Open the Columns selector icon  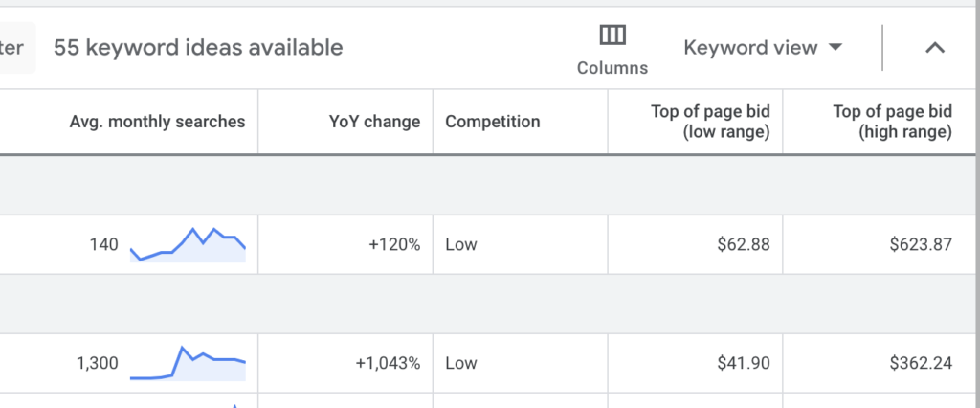pos(612,35)
